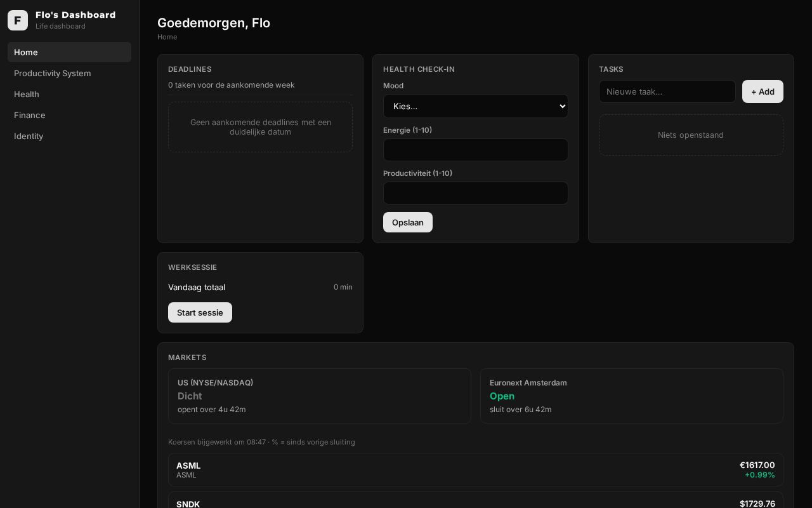This screenshot has height=508, width=812.
Task: Click the Nieuwe taak input field
Action: click(x=667, y=91)
